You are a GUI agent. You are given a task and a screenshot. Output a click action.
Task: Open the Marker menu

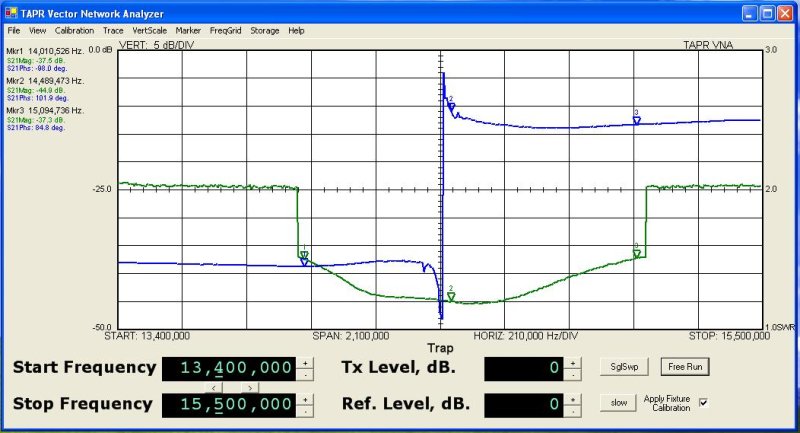[x=188, y=31]
